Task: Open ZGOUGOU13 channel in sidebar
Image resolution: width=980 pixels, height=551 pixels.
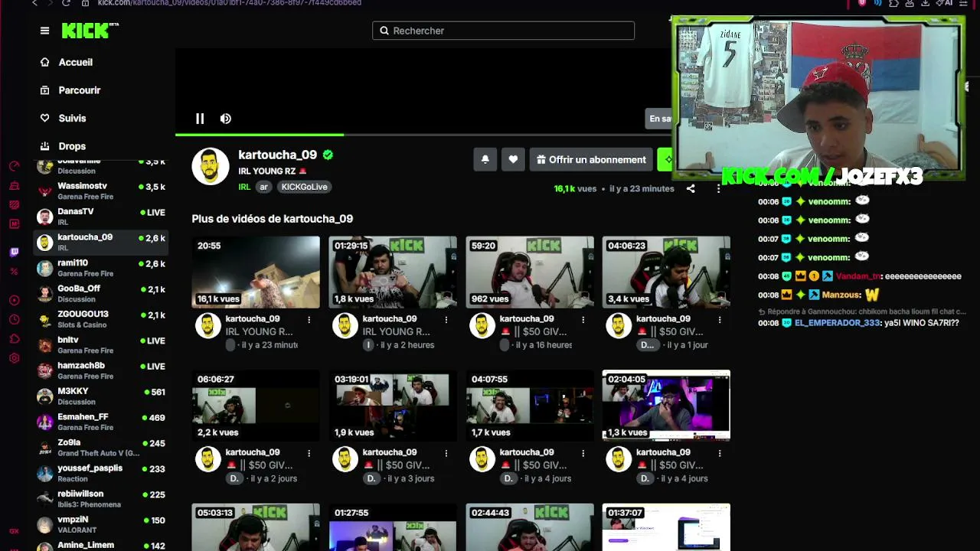Action: pos(102,319)
